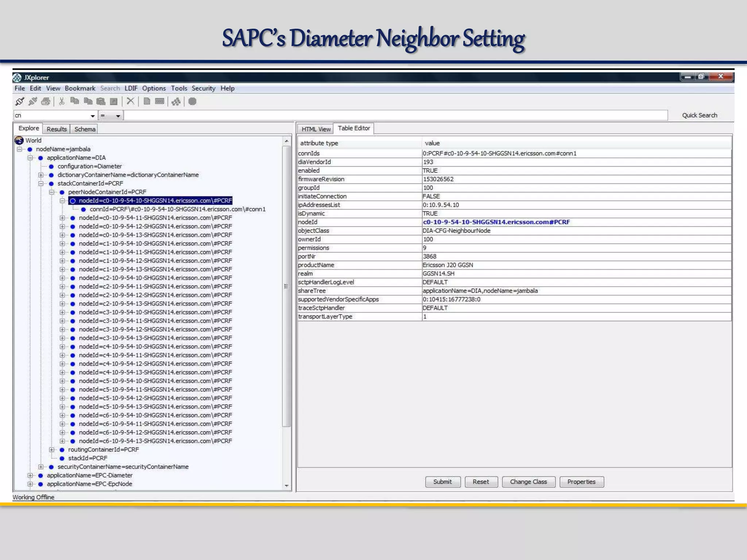Open the File menu
Screen dimensions: 747x560
click(20, 88)
